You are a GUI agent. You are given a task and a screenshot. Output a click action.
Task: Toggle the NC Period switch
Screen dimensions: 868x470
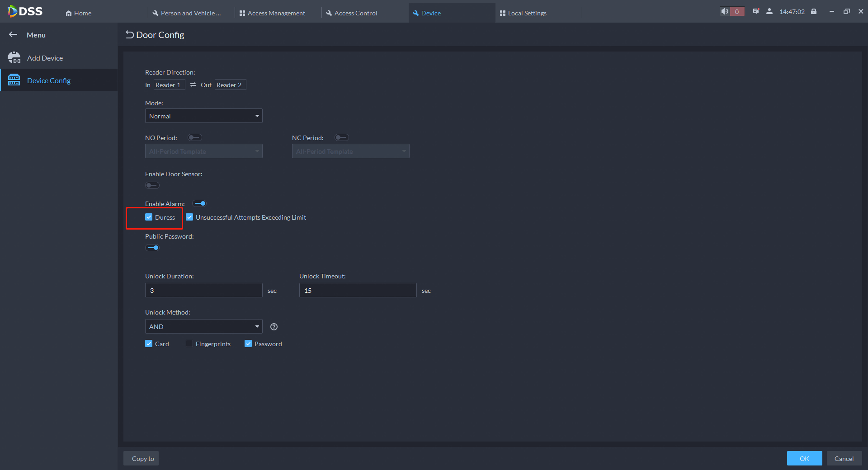(341, 137)
